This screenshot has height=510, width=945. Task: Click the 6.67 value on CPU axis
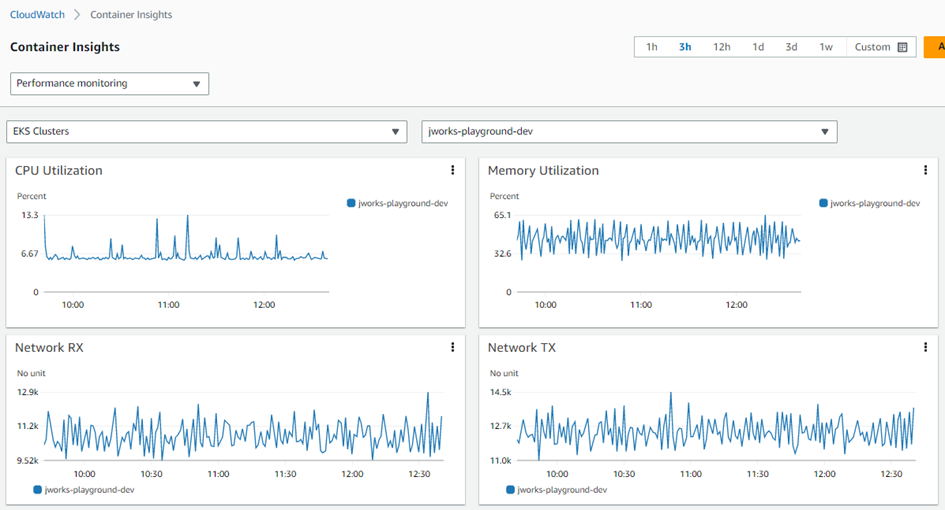[x=30, y=254]
